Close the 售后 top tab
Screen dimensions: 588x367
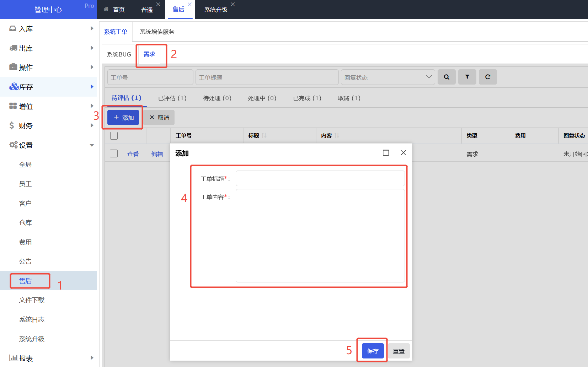(189, 4)
